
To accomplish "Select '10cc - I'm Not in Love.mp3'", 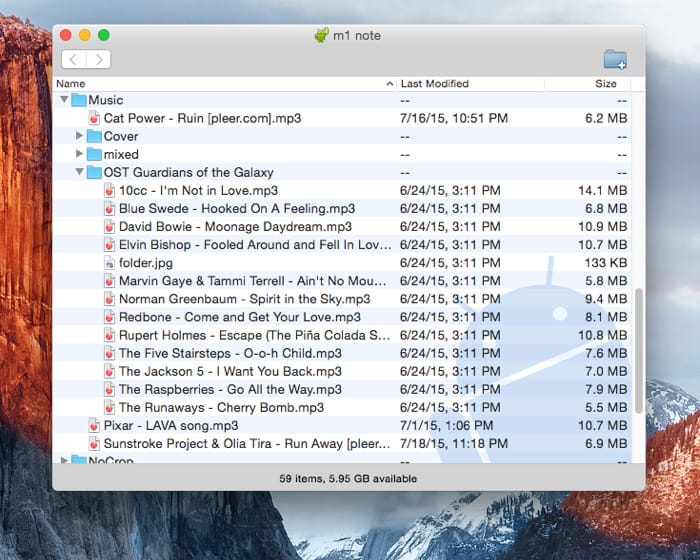I will (x=198, y=190).
